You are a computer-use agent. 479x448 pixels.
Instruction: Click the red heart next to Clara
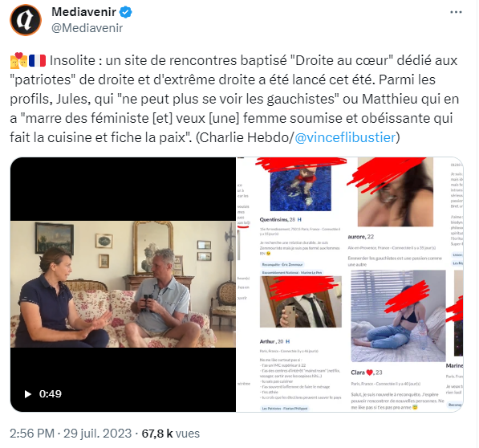[370, 373]
